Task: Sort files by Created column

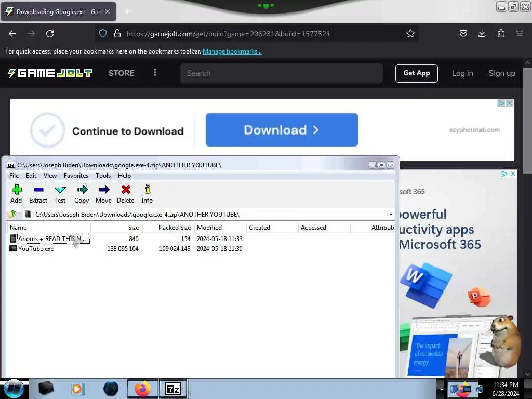Action: tap(272, 228)
